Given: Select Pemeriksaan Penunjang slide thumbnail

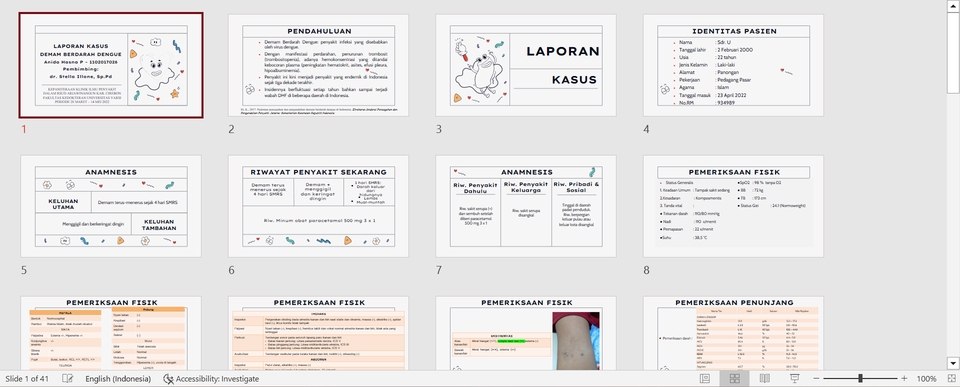Looking at the screenshot, I should pyautogui.click(x=733, y=333).
